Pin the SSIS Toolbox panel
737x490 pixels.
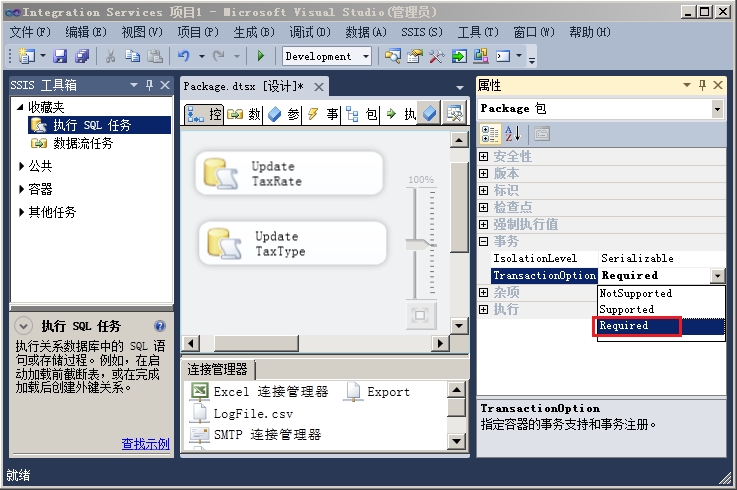coord(149,85)
